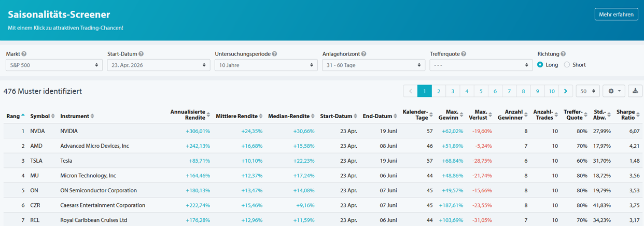Click the NVDA symbol cell
Screen dimensions: 644x226
tap(37, 131)
